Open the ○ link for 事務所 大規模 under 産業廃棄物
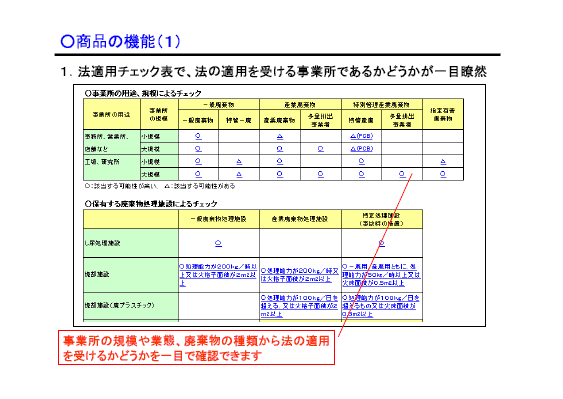Screen dimensions: 563x399 (280, 149)
